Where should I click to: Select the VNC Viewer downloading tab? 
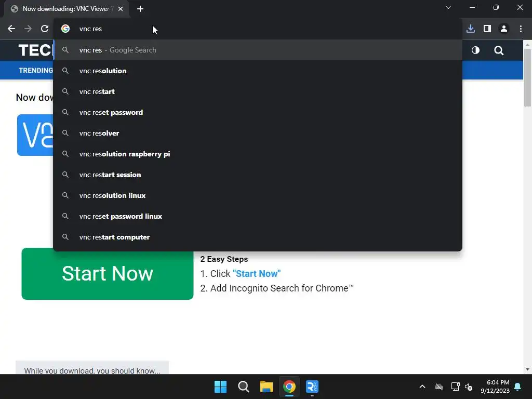click(66, 9)
